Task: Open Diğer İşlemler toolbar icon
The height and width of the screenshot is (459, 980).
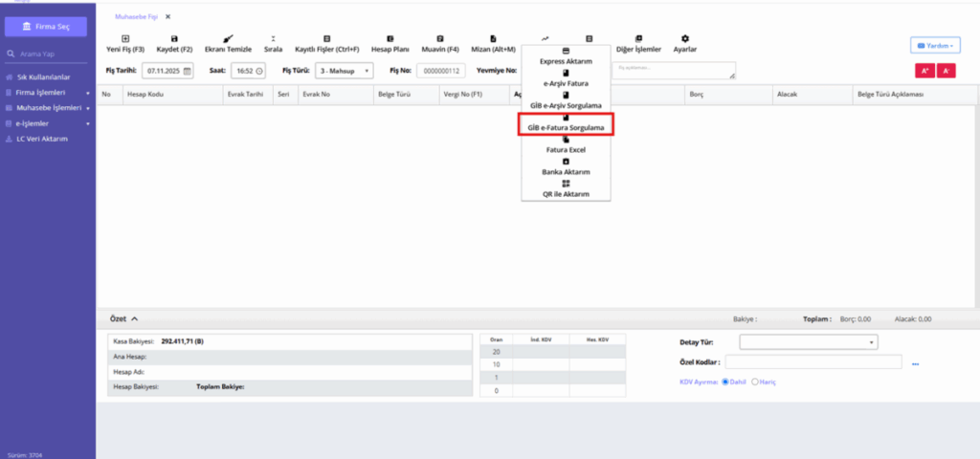Action: point(638,38)
